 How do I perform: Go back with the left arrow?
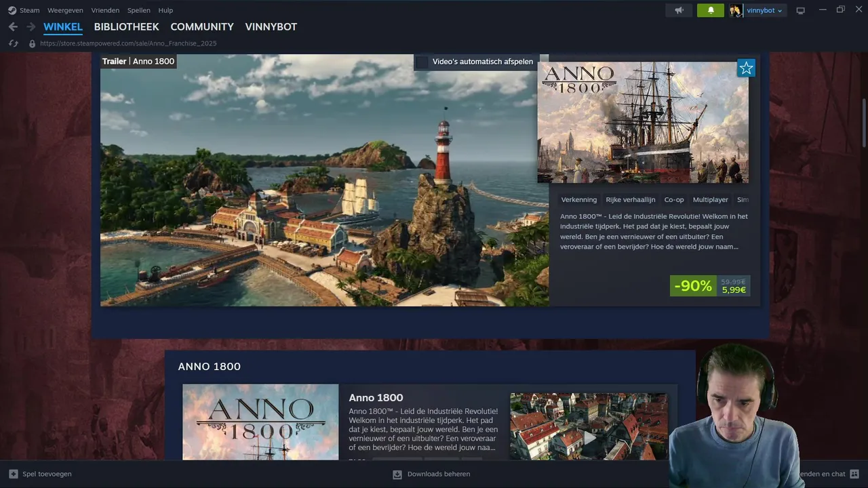click(13, 26)
